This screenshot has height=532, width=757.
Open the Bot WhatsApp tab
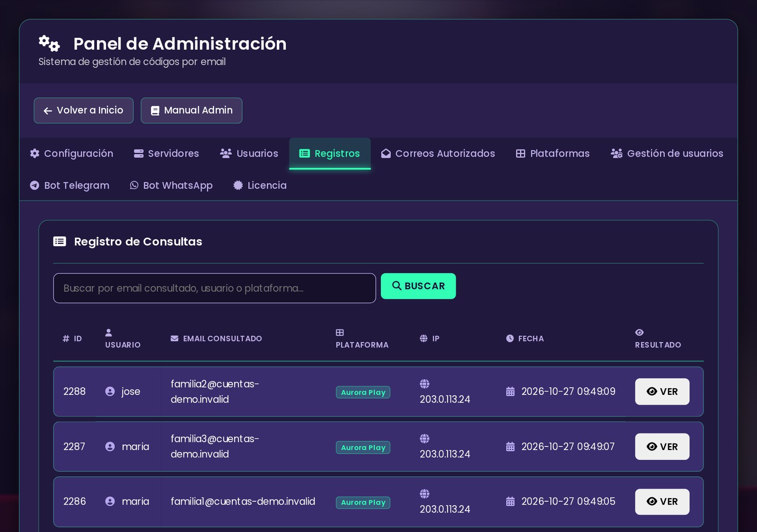click(x=171, y=185)
